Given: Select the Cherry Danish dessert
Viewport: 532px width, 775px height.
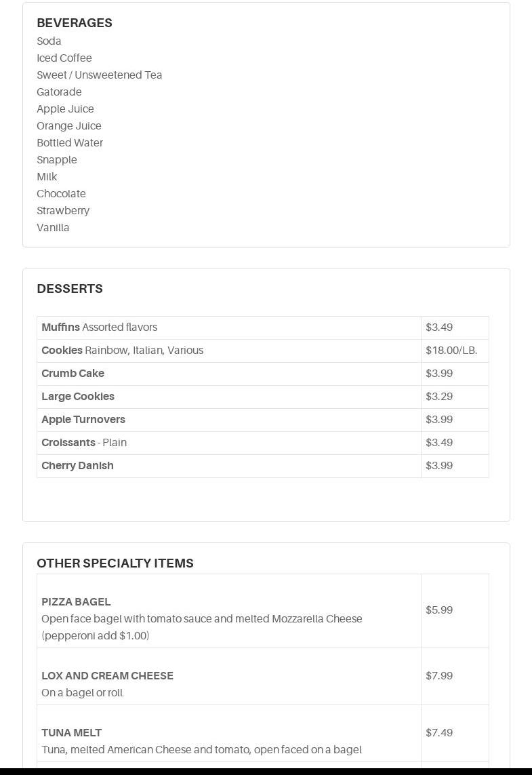Looking at the screenshot, I should coord(78,466).
